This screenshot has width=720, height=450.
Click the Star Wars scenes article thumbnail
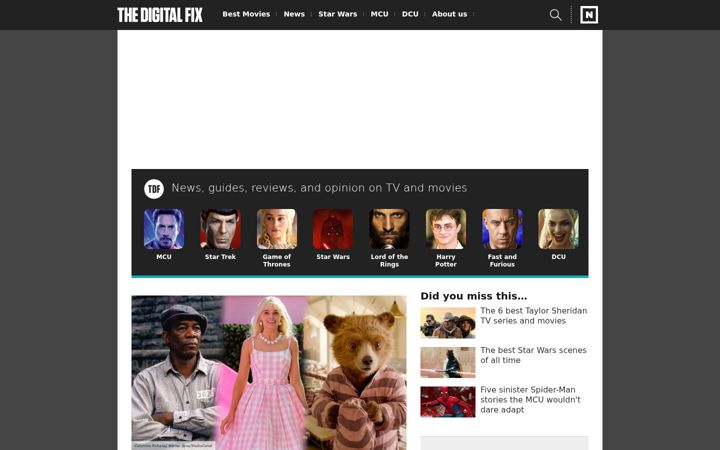pyautogui.click(x=448, y=362)
